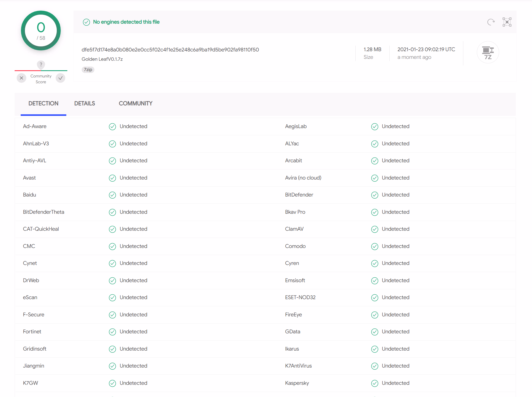Vote negative with the community X button
Image resolution: width=532 pixels, height=397 pixels.
click(21, 78)
